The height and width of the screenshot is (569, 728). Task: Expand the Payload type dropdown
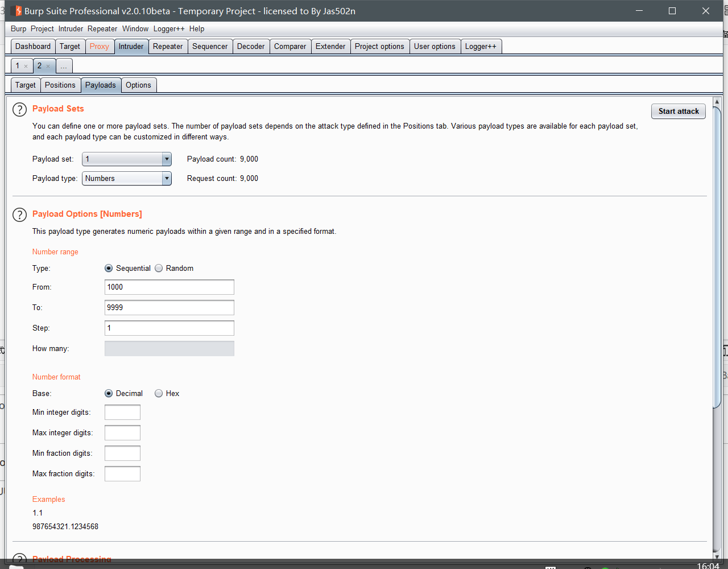[127, 178]
